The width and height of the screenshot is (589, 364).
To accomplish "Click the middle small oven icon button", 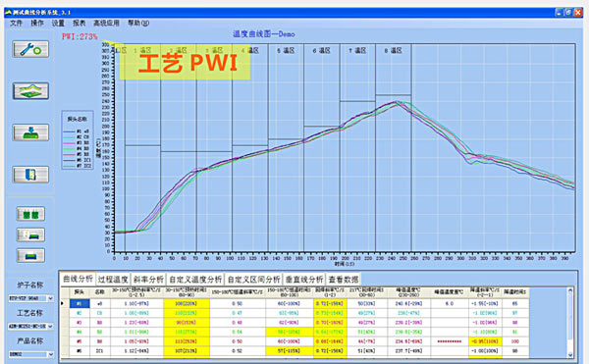I will coord(30,234).
